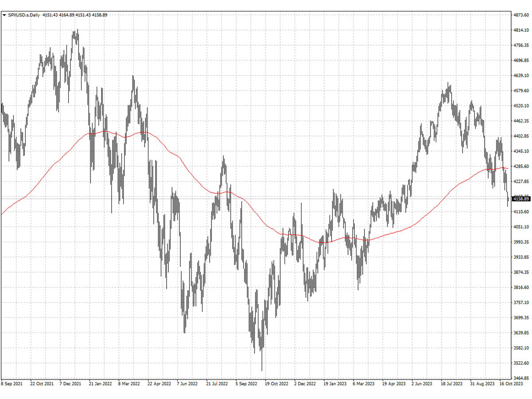Click the SPXUSD.s,Daily symbol label
Viewport: 532px width, 399px height.
pos(24,15)
